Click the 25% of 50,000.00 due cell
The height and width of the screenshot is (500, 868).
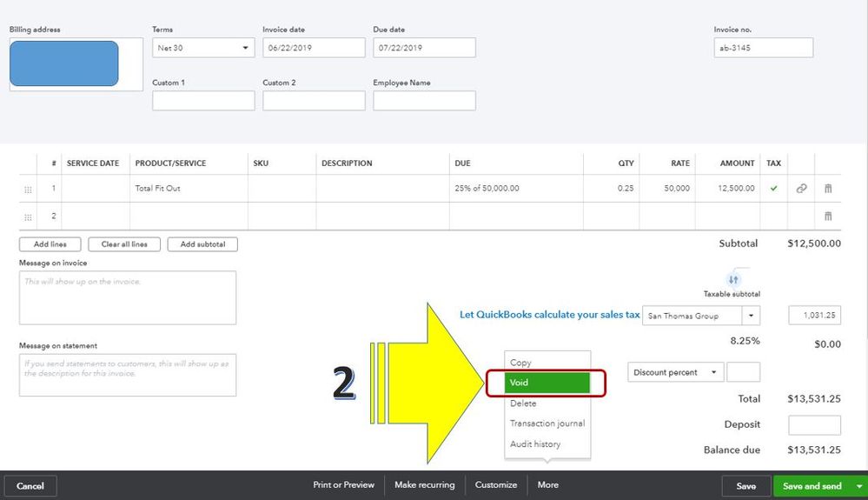(x=516, y=189)
